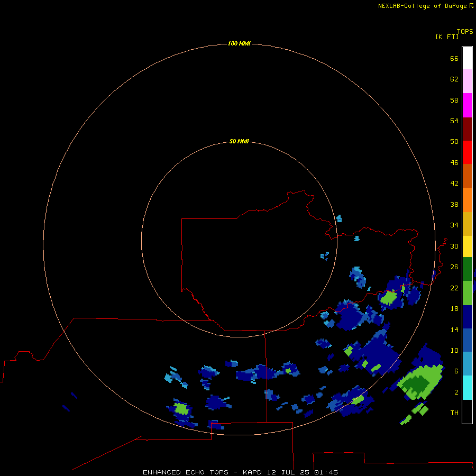
Task: Click the ENHANCED ECHO TOPS product title
Action: [186, 472]
